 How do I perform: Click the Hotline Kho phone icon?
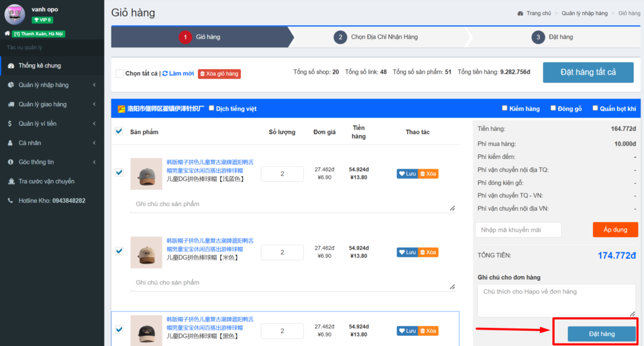[x=11, y=201]
